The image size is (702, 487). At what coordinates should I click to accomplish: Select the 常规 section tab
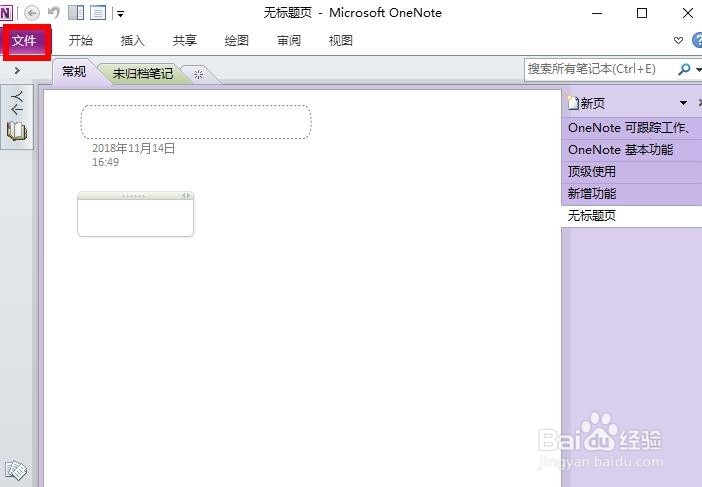point(74,72)
